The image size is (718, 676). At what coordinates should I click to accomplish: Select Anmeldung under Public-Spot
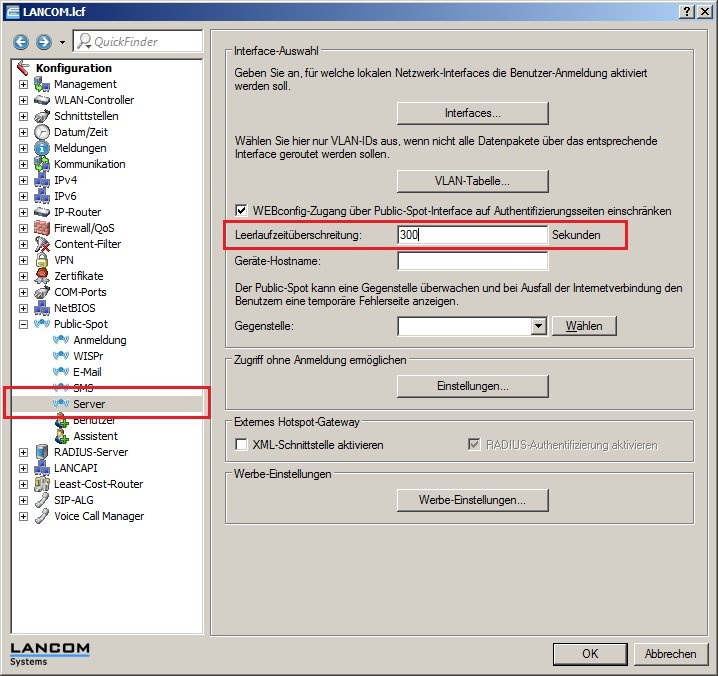(99, 340)
